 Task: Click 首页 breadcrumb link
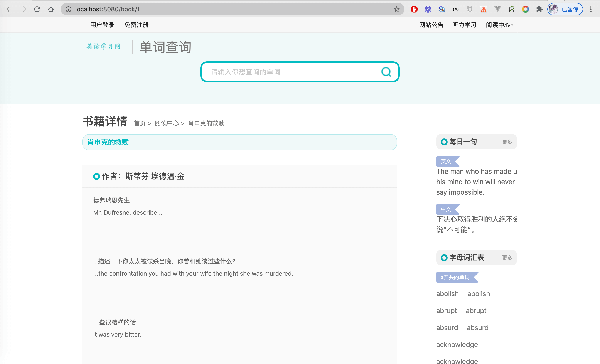click(x=140, y=123)
